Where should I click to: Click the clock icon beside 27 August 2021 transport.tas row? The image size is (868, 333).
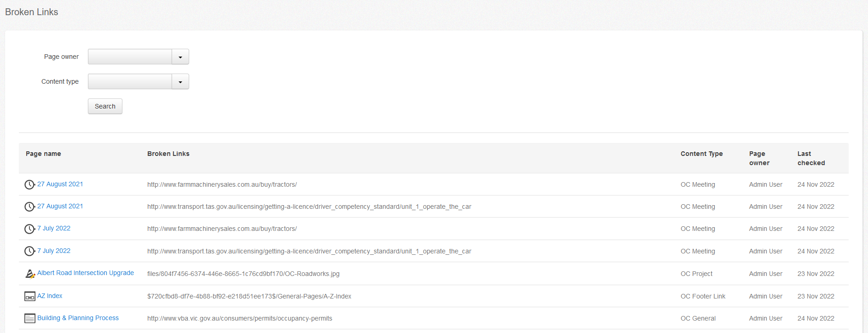tap(29, 207)
